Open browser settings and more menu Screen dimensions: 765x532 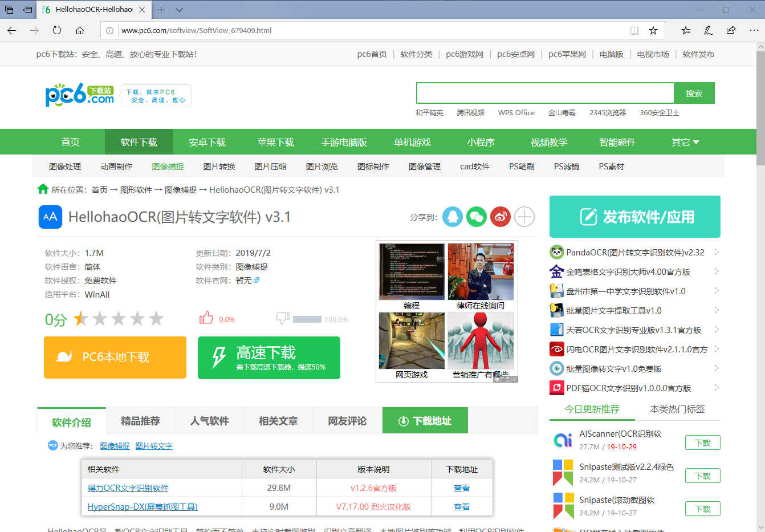click(754, 31)
